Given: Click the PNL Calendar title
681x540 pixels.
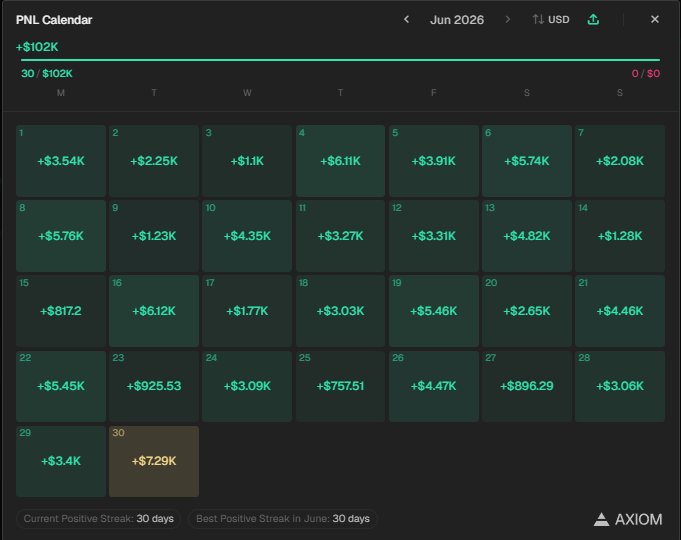Looking at the screenshot, I should coord(54,20).
